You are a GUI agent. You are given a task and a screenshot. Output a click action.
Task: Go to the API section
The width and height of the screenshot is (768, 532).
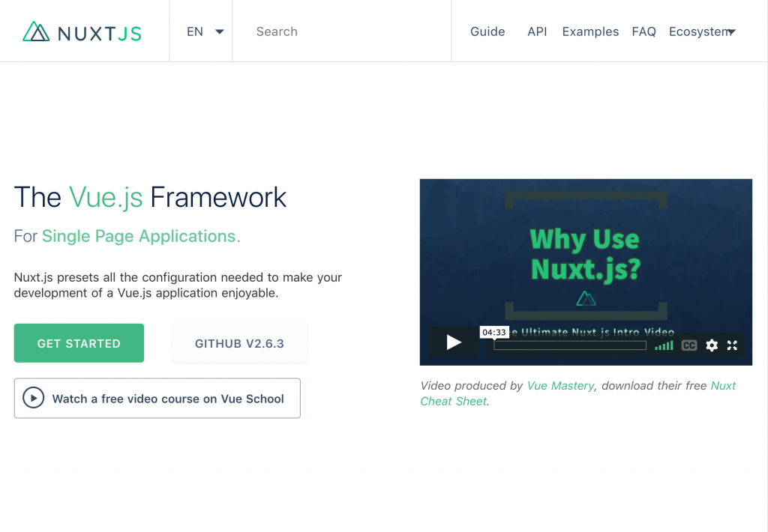click(x=537, y=31)
